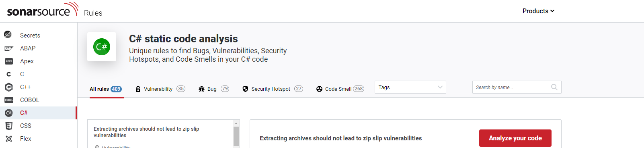Focus the Search by name field
This screenshot has width=644, height=148.
pyautogui.click(x=517, y=87)
